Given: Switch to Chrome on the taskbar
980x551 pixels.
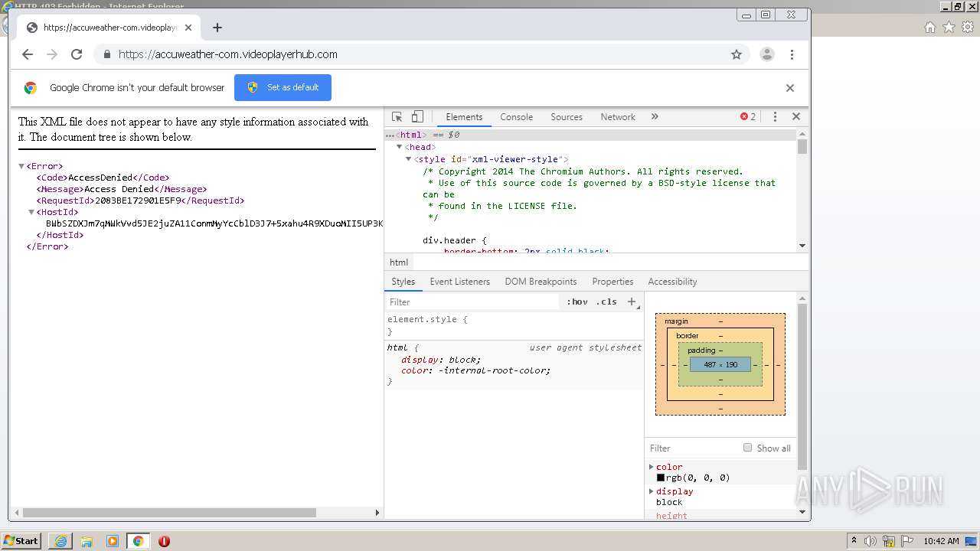Looking at the screenshot, I should click(139, 541).
